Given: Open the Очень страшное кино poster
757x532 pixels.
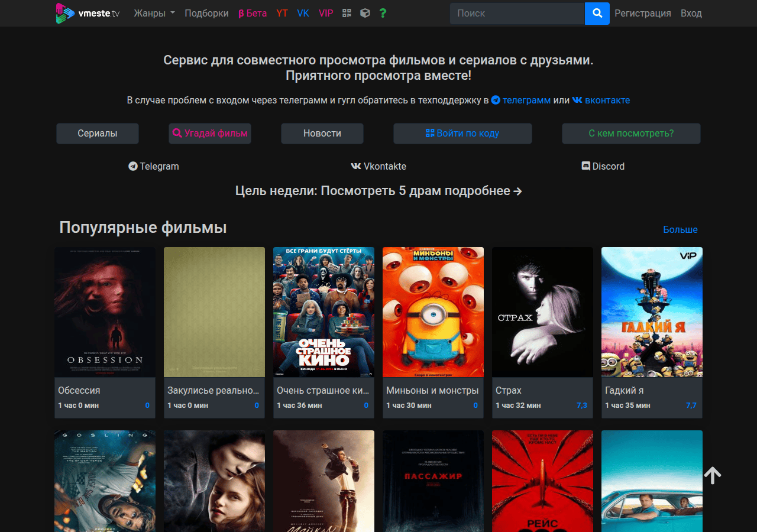Looking at the screenshot, I should [x=323, y=312].
